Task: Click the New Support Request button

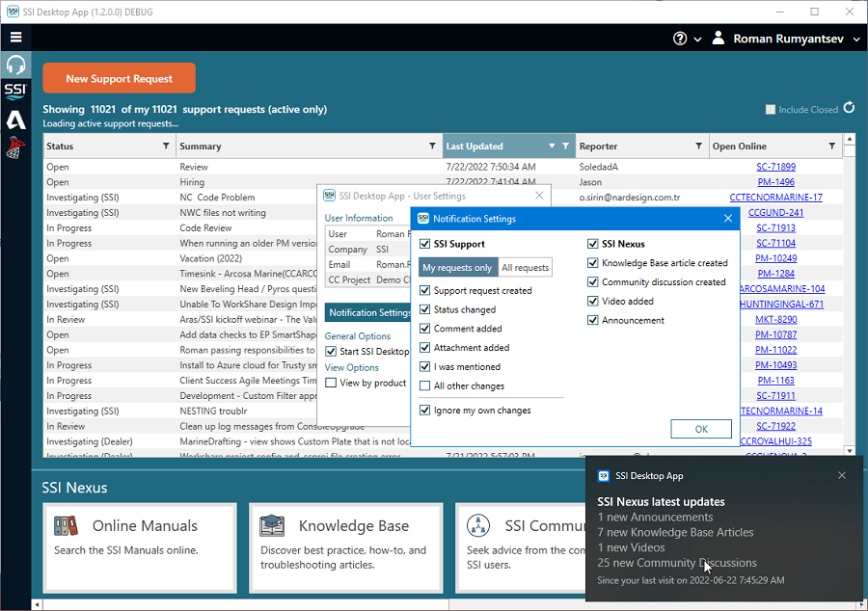Action: click(x=119, y=78)
